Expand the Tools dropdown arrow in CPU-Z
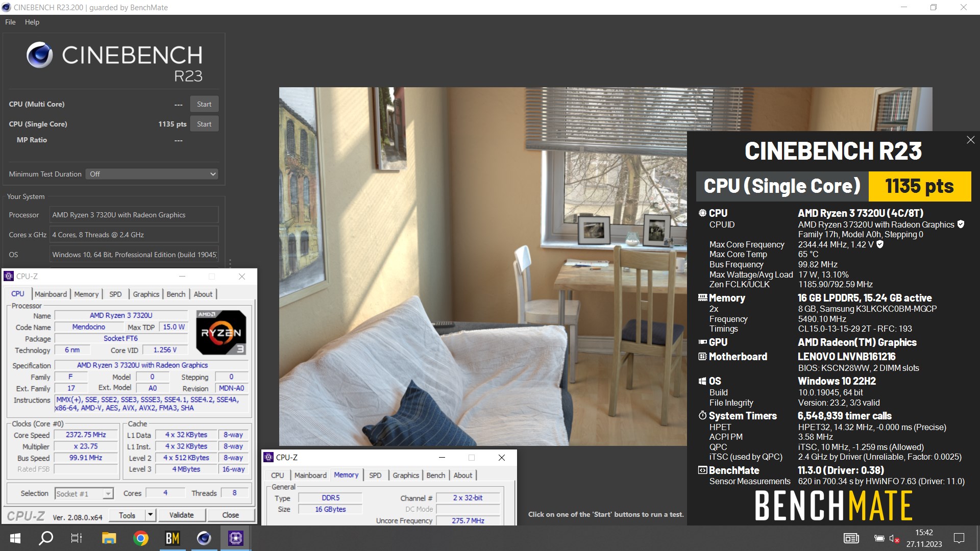 (150, 515)
